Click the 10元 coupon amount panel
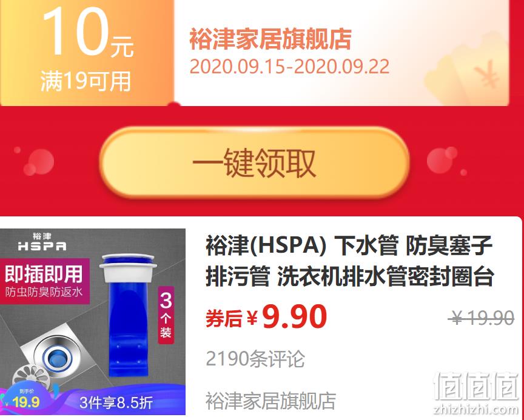 point(87,52)
